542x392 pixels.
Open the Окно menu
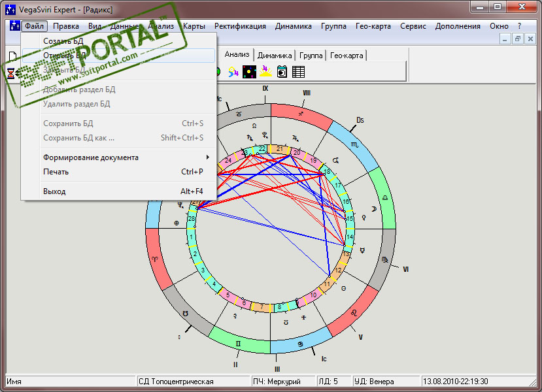499,26
